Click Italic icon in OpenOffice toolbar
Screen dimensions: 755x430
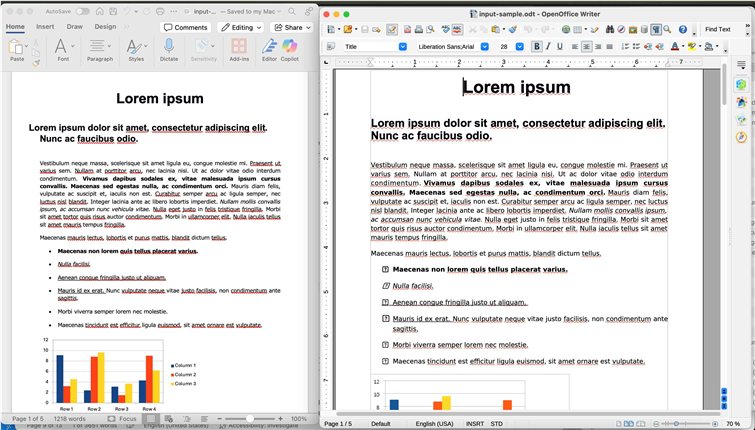point(549,46)
